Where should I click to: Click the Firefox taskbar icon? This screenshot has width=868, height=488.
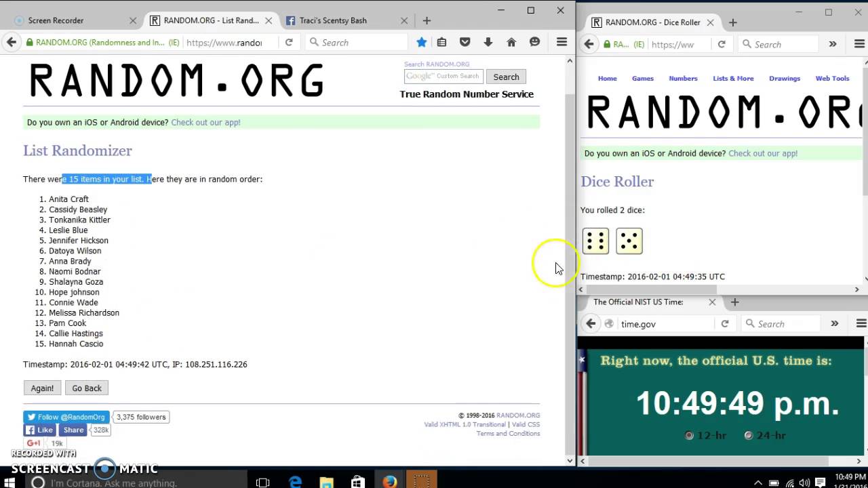point(390,482)
